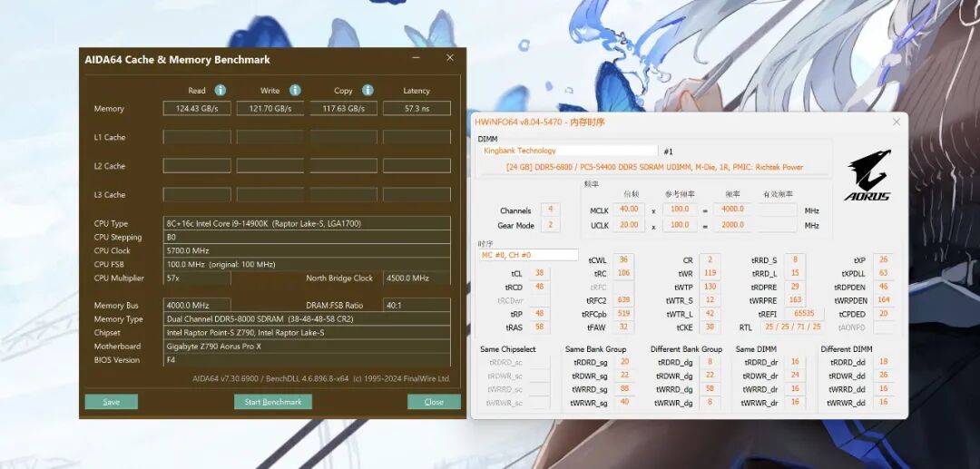Click the Copy info icon in AIDA64
Screen dimensions: 980x469
(367, 91)
